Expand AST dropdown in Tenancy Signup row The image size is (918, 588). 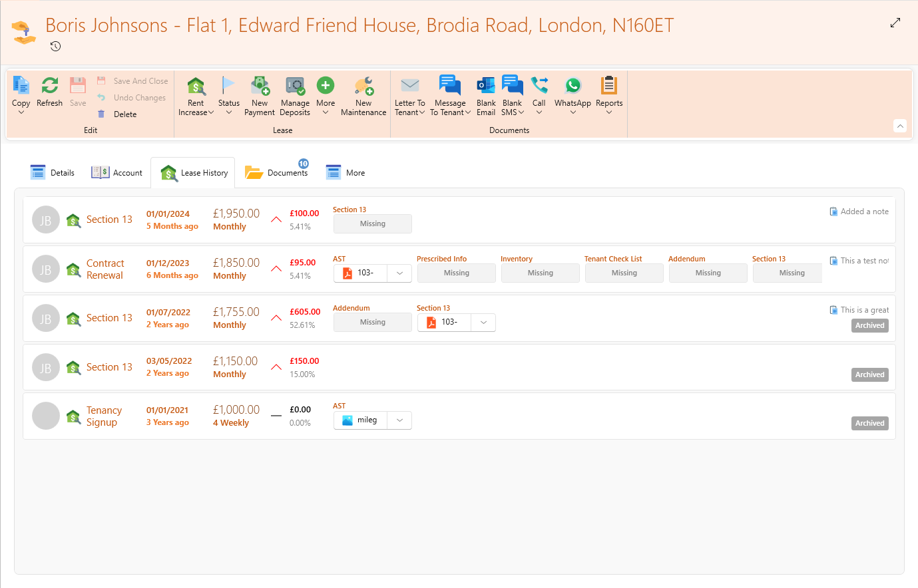(x=399, y=420)
